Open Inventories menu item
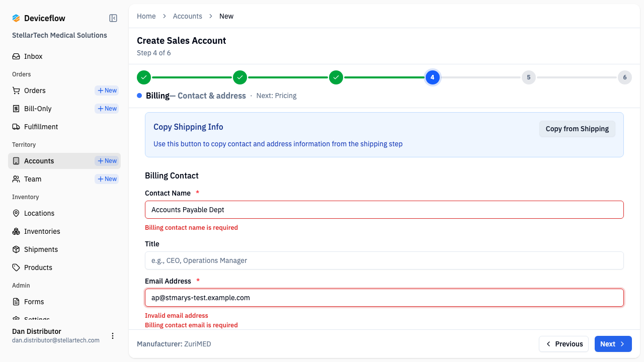Screen dimensions: 644x362 click(64, 231)
